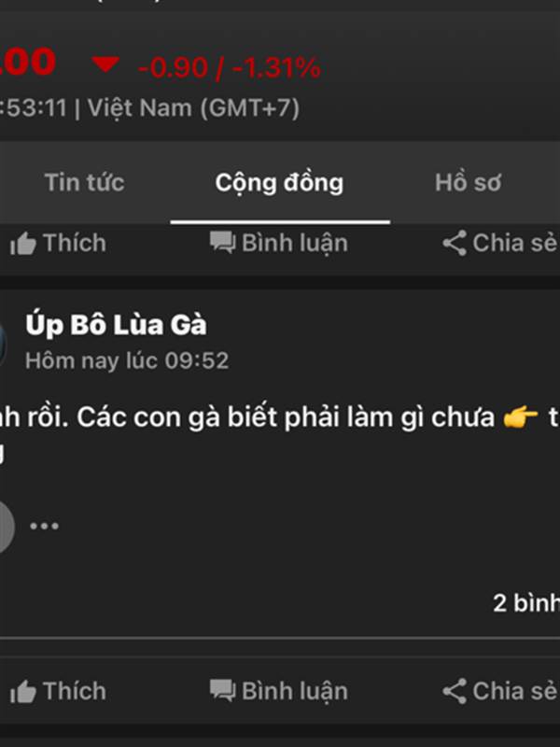Tap the Việt Nam (GMT+7) time label

click(193, 108)
